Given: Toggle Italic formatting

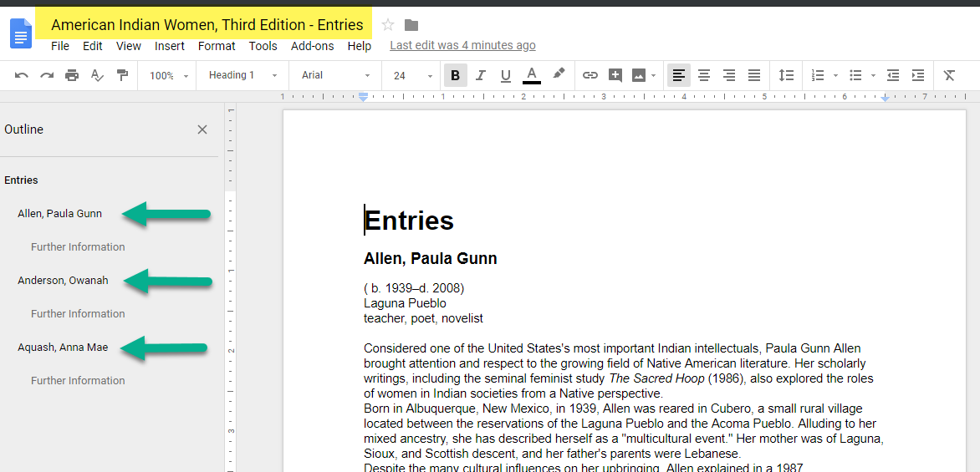Looking at the screenshot, I should (480, 75).
